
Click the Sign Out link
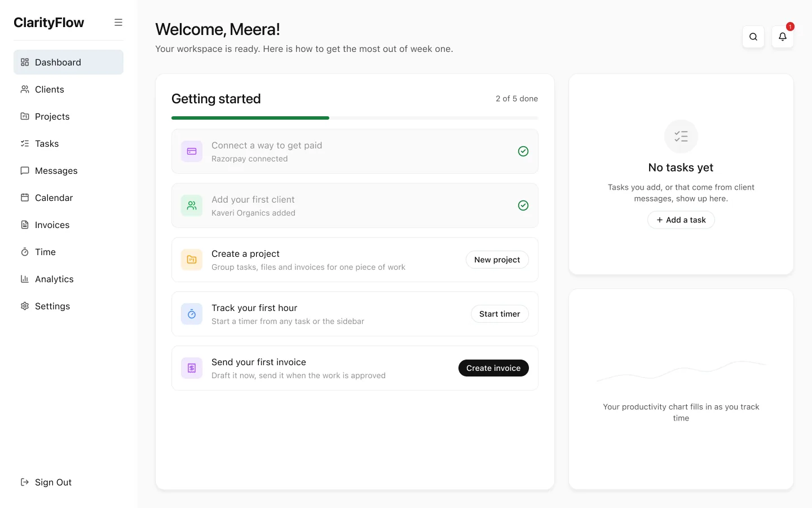68,482
